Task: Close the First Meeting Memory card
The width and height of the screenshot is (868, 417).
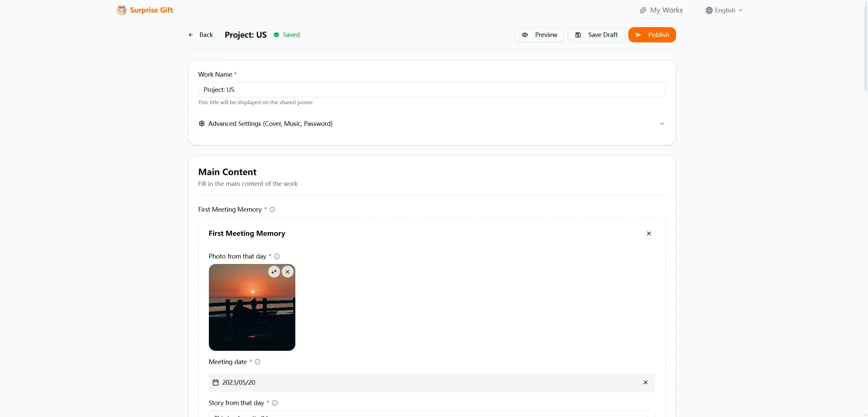Action: point(649,233)
